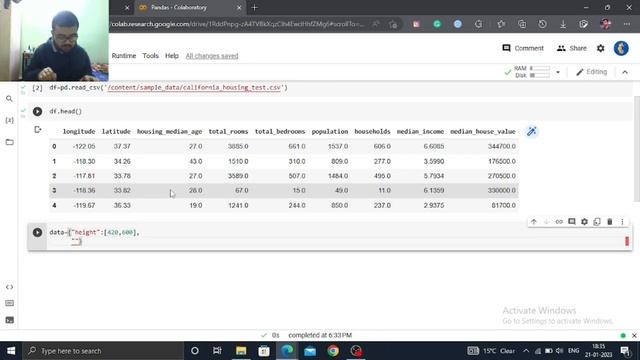Open the Google account avatar

pos(621,48)
